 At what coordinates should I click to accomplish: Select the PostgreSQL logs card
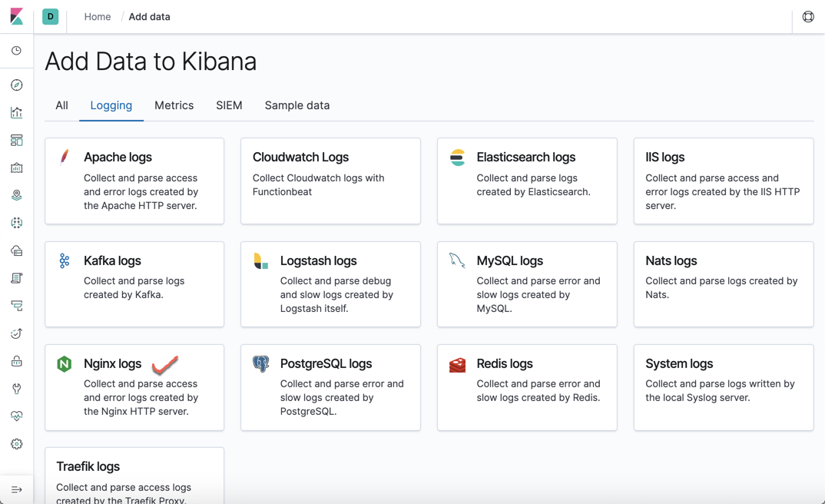pos(330,387)
